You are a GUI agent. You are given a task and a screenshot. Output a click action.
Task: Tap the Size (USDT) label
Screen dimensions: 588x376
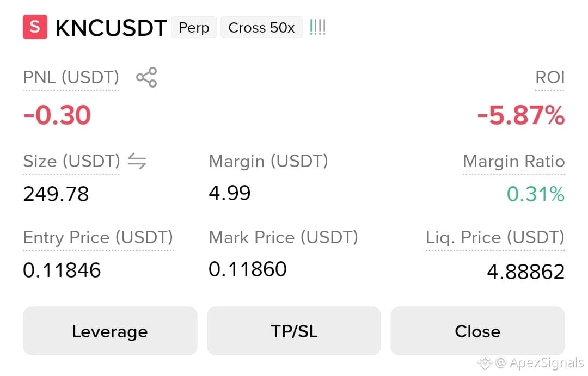[x=72, y=161]
